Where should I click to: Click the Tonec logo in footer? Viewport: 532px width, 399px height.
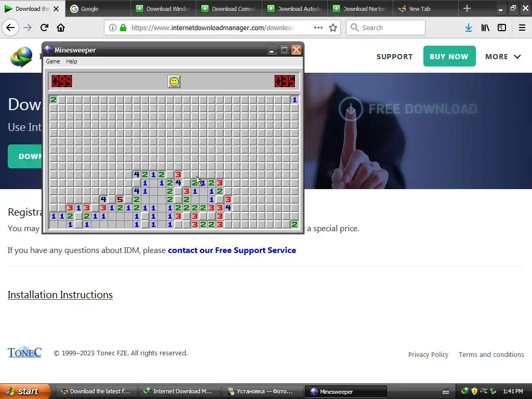click(x=24, y=353)
